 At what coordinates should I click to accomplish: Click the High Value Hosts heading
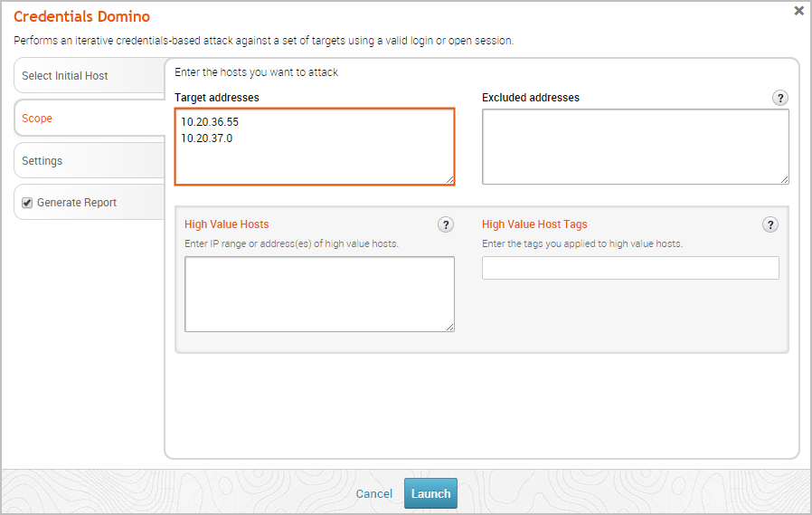pyautogui.click(x=226, y=224)
